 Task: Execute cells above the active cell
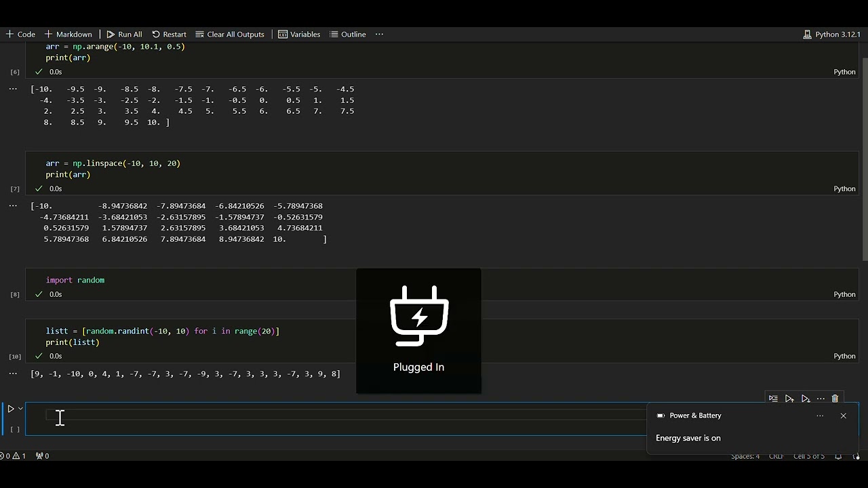coord(789,399)
